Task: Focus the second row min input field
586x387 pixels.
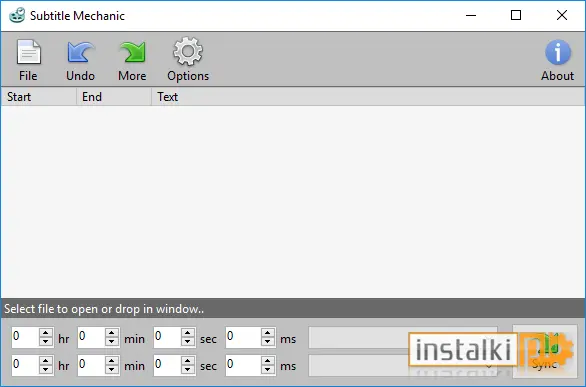Action: 91,365
